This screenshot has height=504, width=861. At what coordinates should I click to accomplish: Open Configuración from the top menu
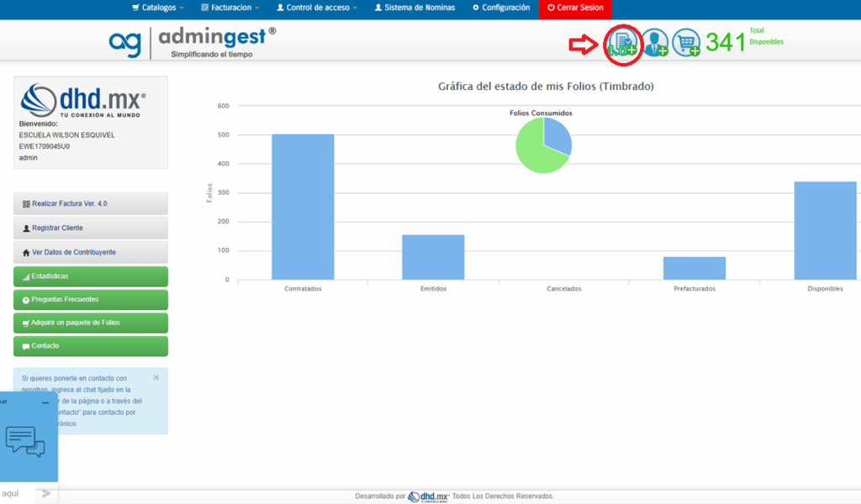coord(501,8)
